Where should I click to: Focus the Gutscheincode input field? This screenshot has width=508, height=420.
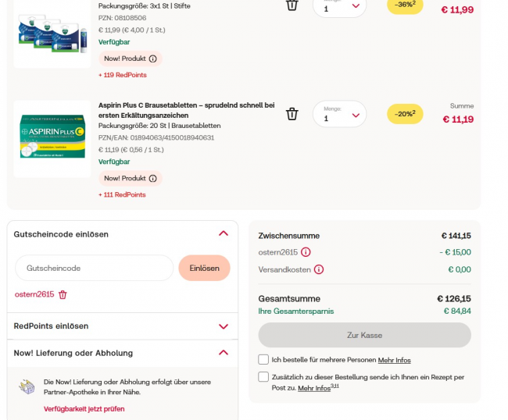tap(94, 268)
